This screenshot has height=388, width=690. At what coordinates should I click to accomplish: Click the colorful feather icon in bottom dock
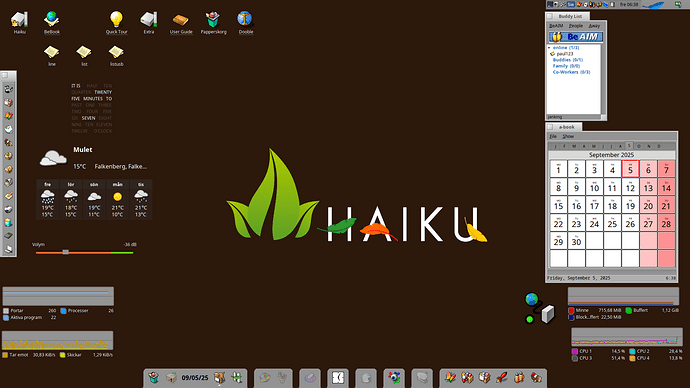(450, 377)
